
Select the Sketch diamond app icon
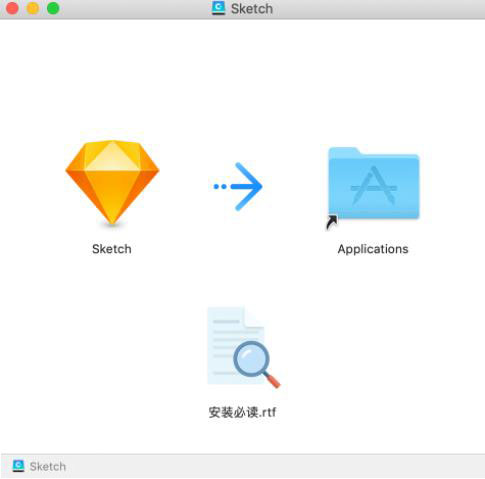coord(112,182)
